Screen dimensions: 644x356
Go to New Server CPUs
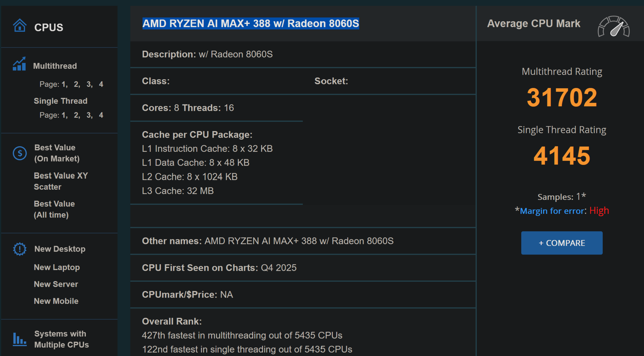point(56,284)
